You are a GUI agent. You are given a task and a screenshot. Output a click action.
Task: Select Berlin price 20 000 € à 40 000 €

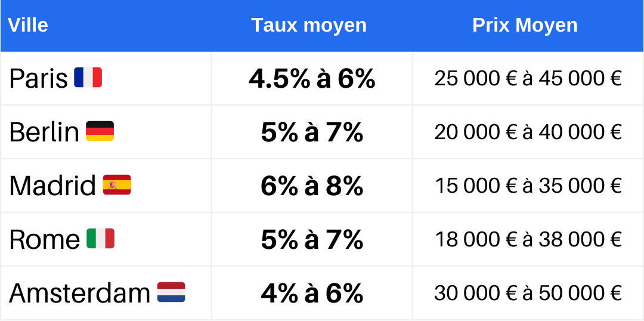(528, 132)
